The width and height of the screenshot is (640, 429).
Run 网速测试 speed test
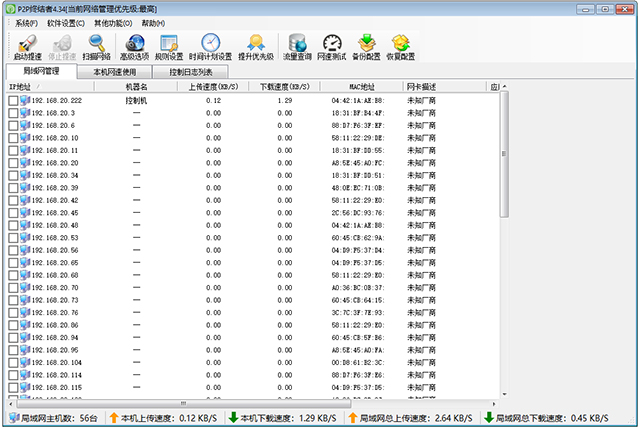pos(332,46)
